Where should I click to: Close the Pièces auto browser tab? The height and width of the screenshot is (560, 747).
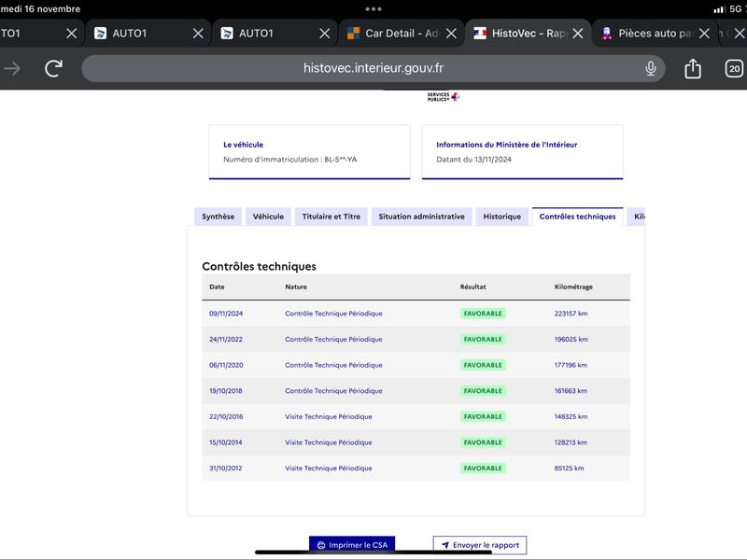(x=704, y=34)
